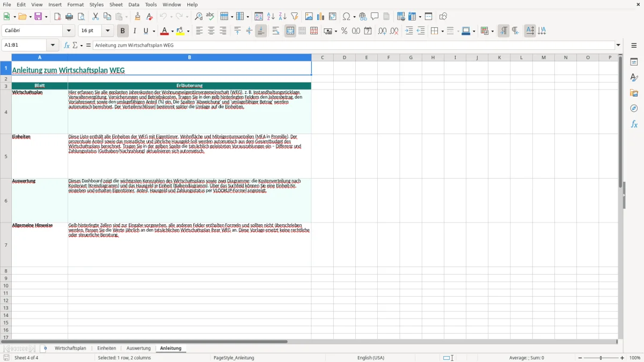This screenshot has width=644, height=362.
Task: Toggle Bold formatting
Action: tap(122, 31)
